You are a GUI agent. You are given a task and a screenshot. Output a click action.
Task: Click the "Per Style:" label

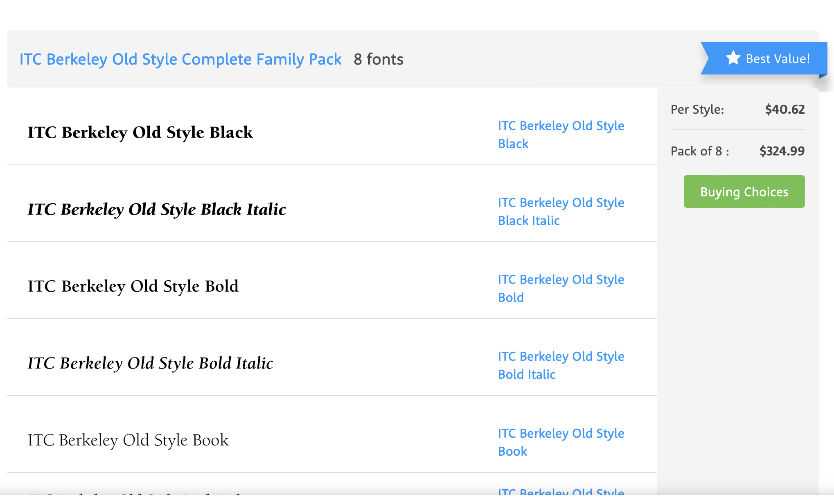pyautogui.click(x=697, y=110)
